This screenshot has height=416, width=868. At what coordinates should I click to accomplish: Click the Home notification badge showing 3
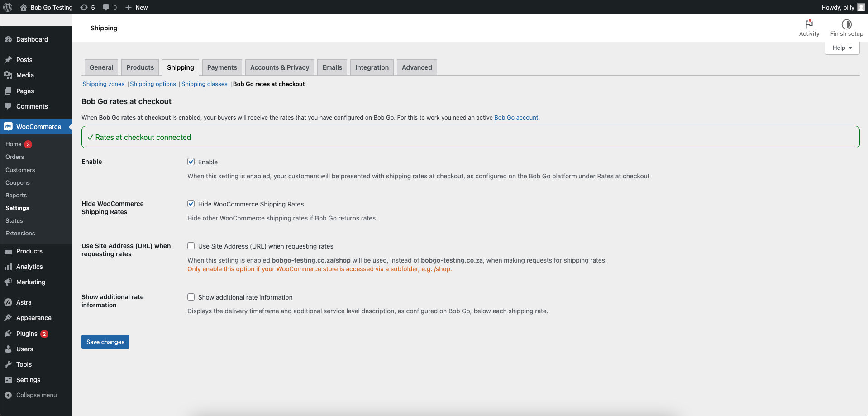(28, 144)
